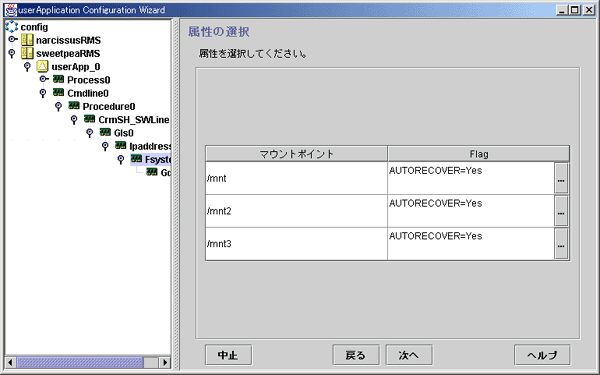Click AUTORECOVER=Yes flag for /mnt2
Image resolution: width=600 pixels, height=375 pixels.
(x=436, y=203)
